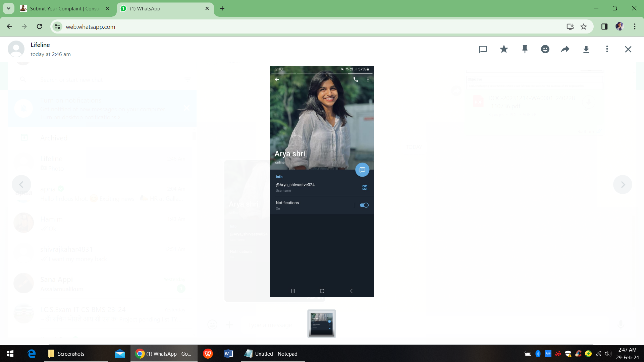Switch to Submit Your Complaint tab

point(64,8)
